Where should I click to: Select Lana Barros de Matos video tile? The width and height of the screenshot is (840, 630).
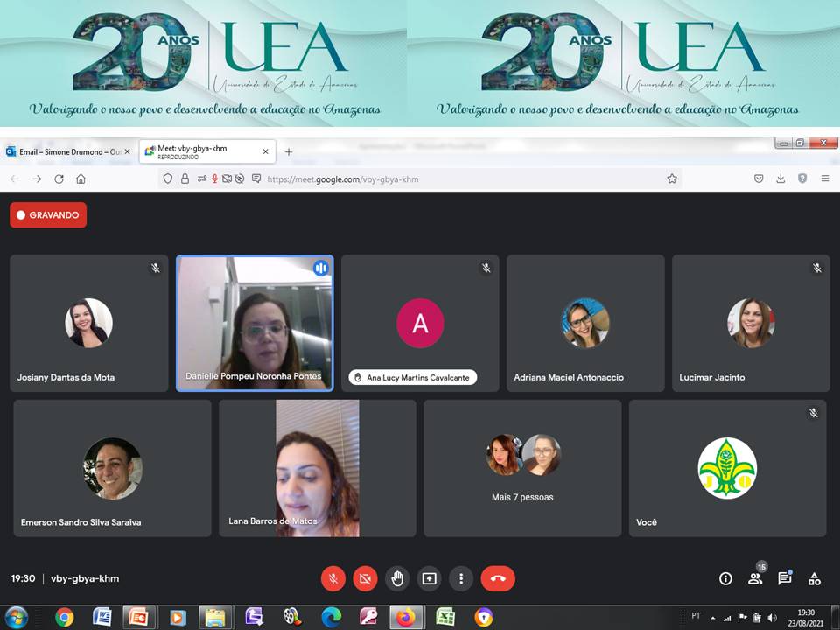318,468
